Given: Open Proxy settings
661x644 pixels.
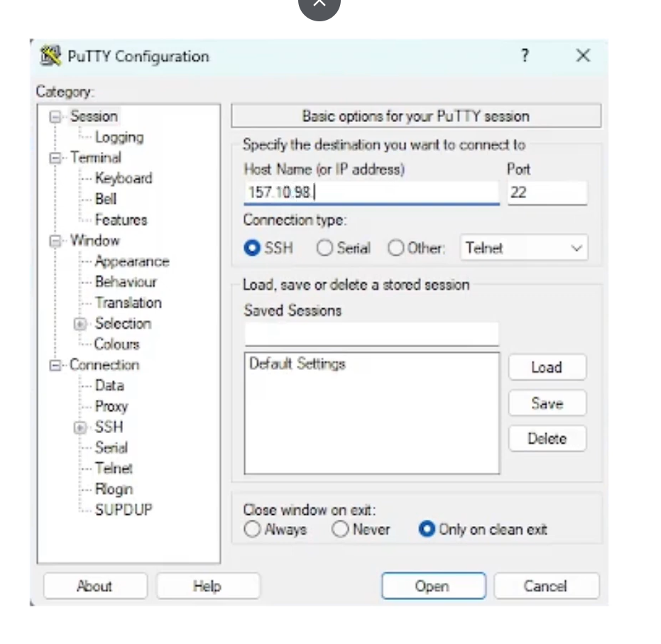Looking at the screenshot, I should tap(111, 406).
